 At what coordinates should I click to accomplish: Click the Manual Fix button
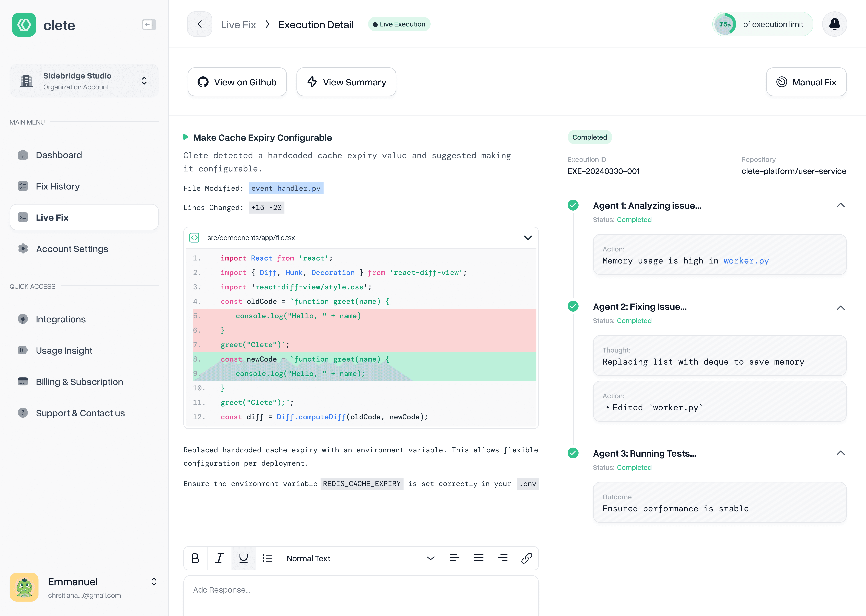(806, 82)
